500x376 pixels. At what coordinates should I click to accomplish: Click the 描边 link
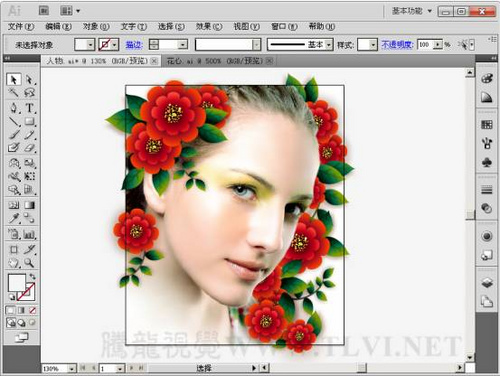pos(134,45)
